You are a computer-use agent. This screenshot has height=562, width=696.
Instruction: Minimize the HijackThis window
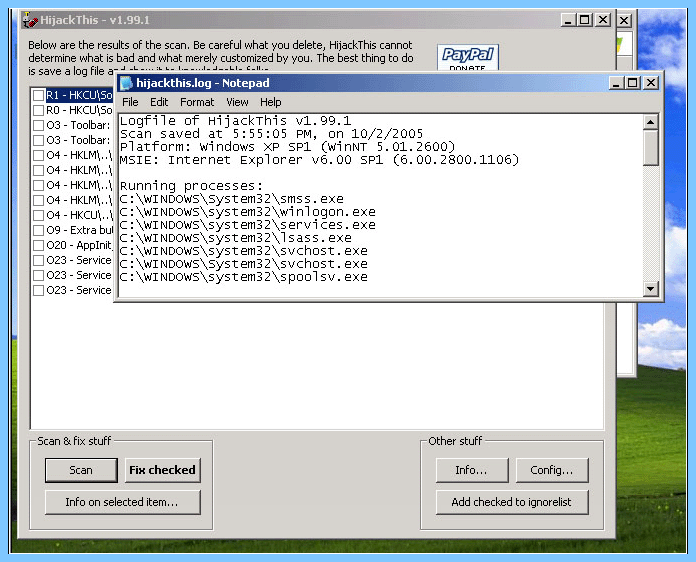[x=568, y=20]
